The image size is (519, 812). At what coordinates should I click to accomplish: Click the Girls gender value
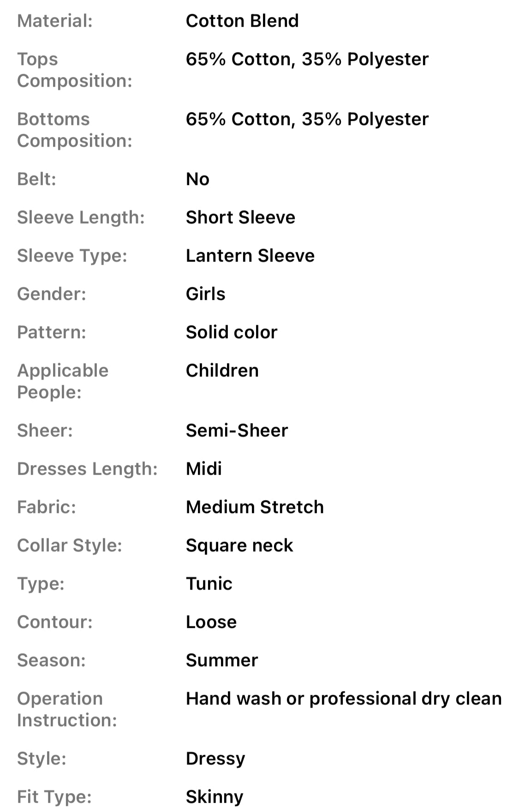tap(205, 294)
